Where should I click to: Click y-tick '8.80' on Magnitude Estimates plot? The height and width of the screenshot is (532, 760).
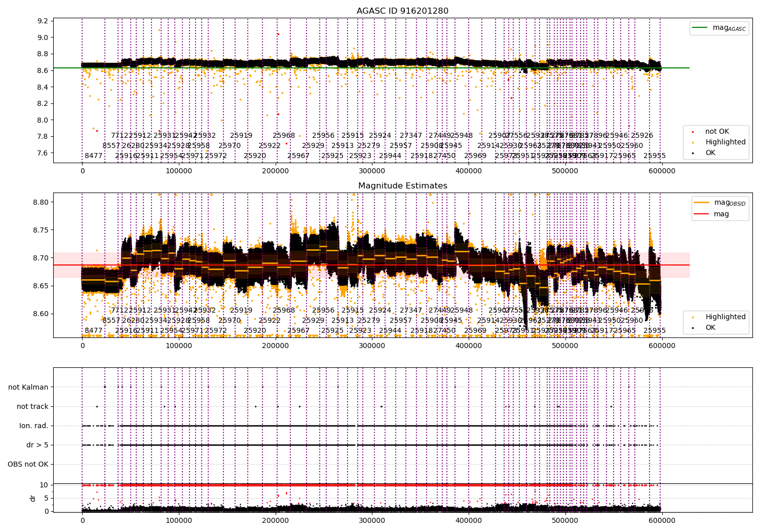[41, 202]
